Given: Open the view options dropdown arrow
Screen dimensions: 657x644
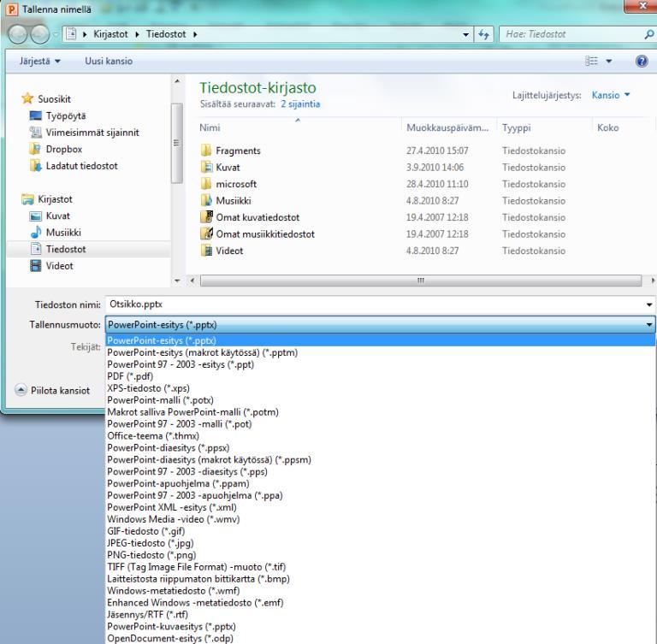Looking at the screenshot, I should click(609, 62).
